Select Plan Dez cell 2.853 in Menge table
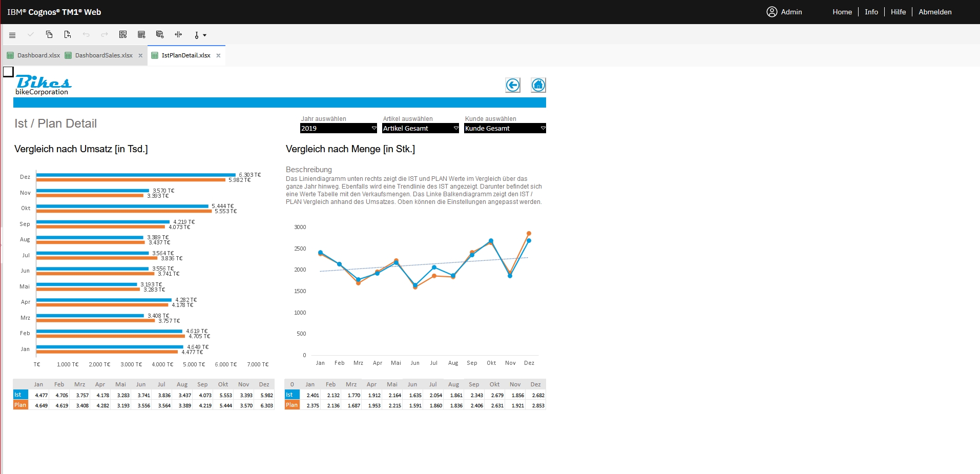The height and width of the screenshot is (474, 980). [x=536, y=405]
